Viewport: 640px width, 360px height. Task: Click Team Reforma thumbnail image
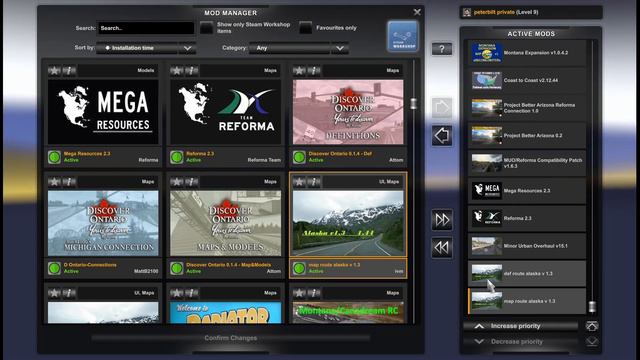[x=226, y=112]
